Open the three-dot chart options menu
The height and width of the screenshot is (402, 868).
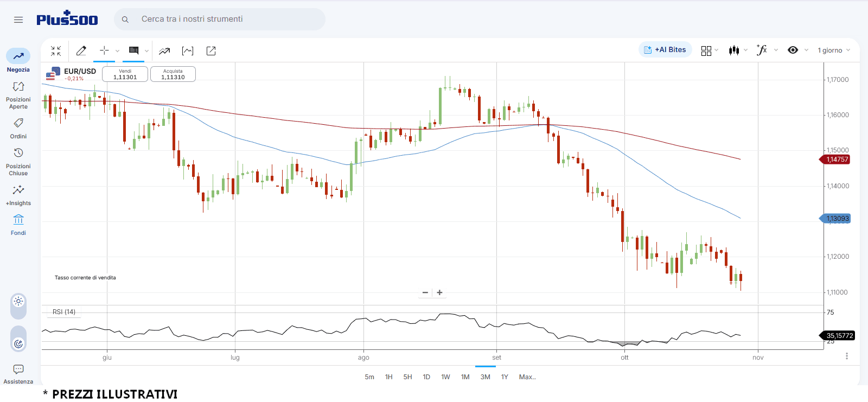846,356
